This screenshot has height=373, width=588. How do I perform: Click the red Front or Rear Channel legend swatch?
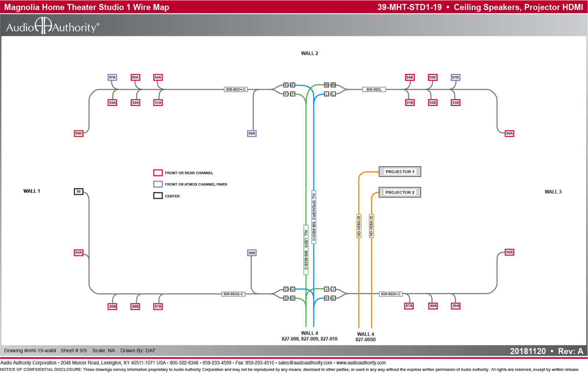click(x=158, y=173)
